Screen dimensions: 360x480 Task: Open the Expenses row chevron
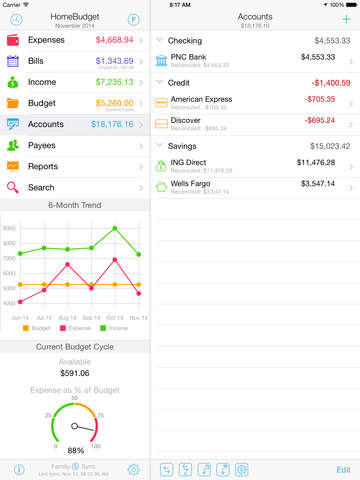(141, 40)
